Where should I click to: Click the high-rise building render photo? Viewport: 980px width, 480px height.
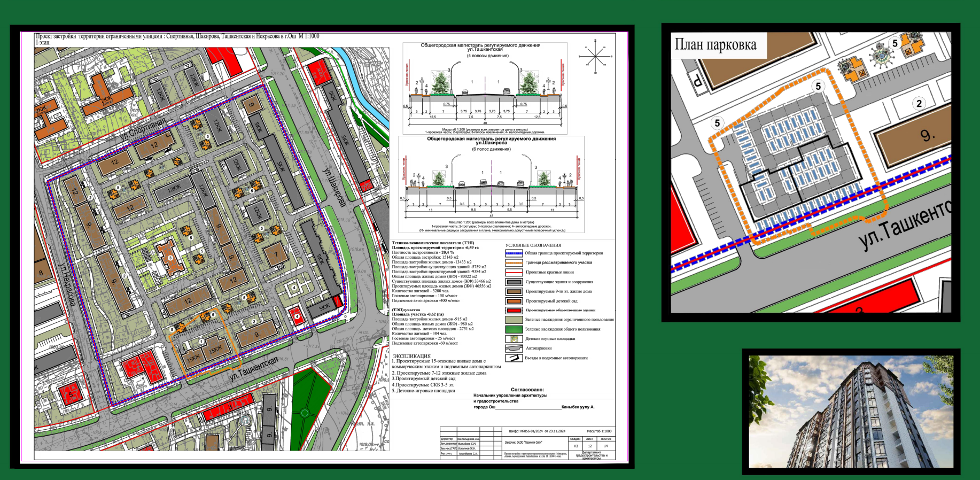pos(851,412)
